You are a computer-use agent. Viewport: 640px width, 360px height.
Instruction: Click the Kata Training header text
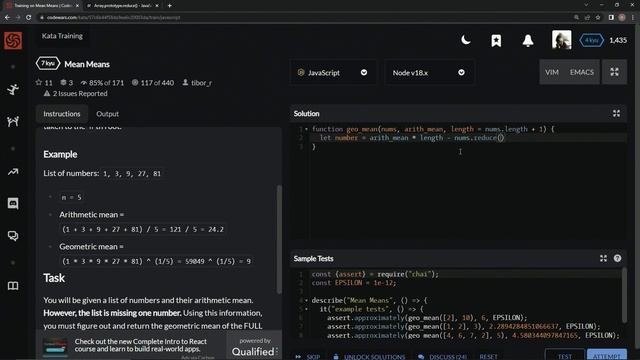62,36
